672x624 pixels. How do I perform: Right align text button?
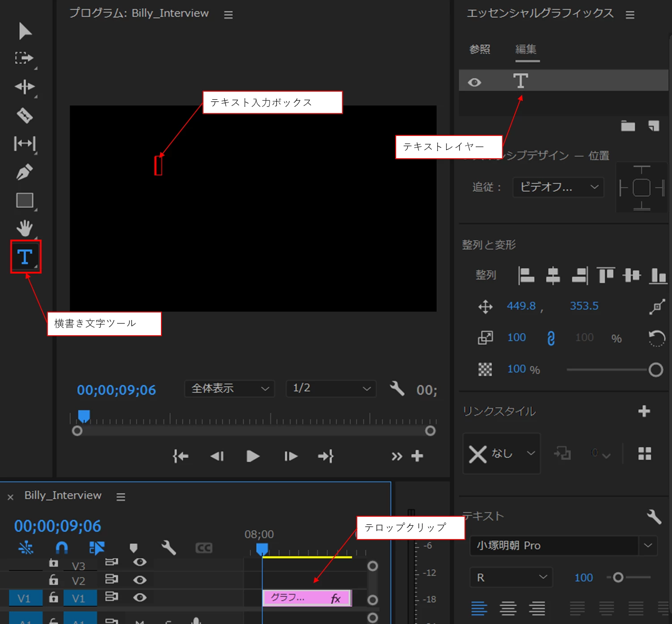click(537, 608)
